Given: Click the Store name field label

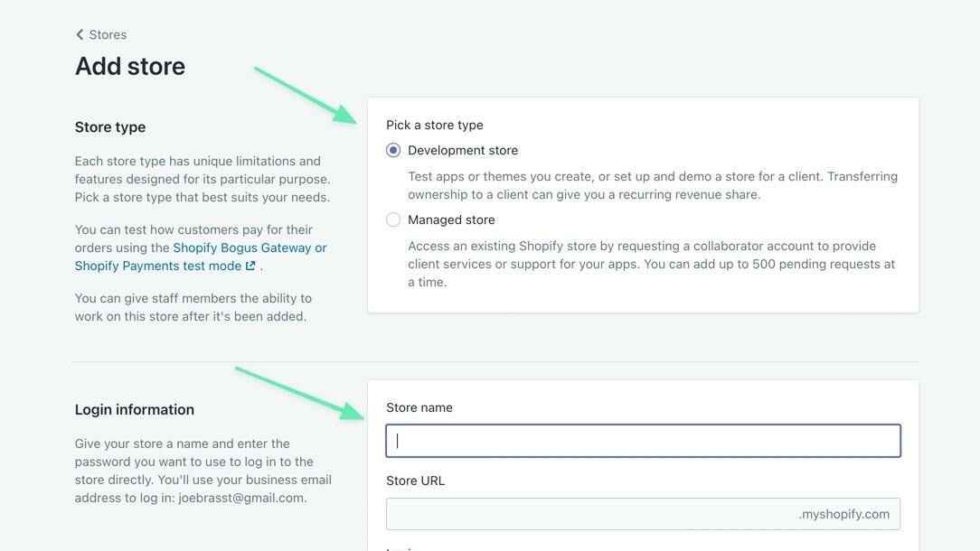Looking at the screenshot, I should (419, 407).
